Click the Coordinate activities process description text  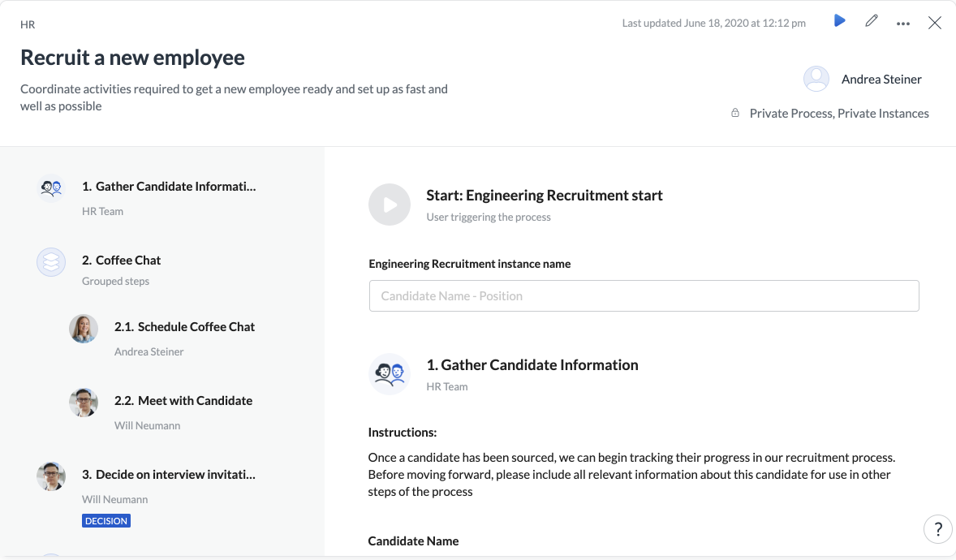pyautogui.click(x=234, y=97)
